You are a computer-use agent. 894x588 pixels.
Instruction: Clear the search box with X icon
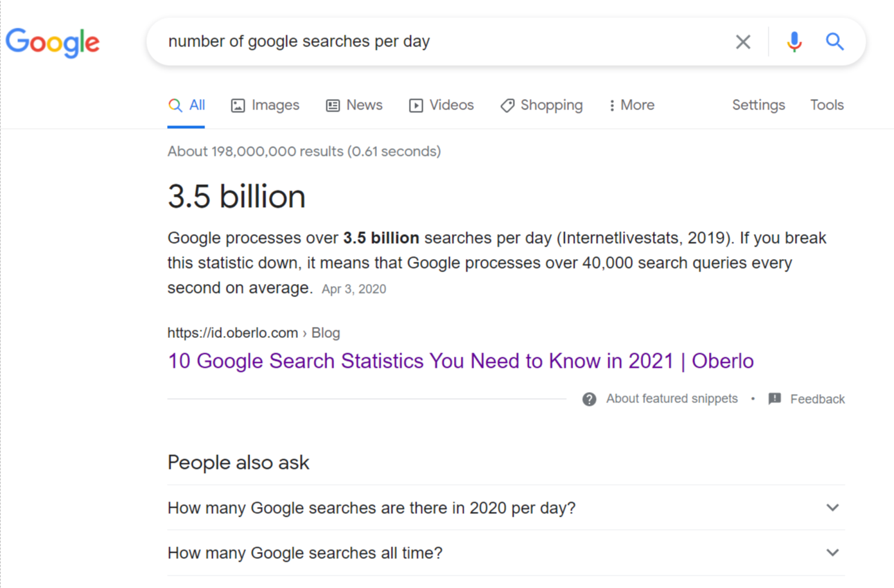tap(742, 42)
